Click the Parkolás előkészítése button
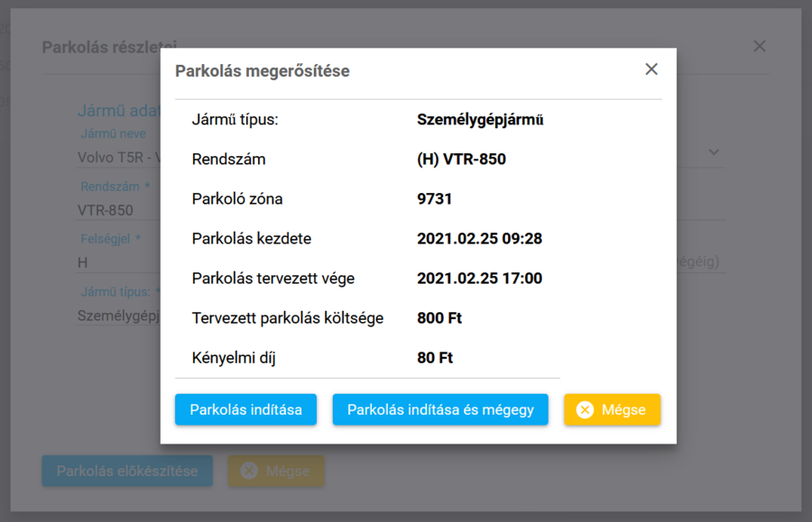This screenshot has width=812, height=522. (x=126, y=471)
